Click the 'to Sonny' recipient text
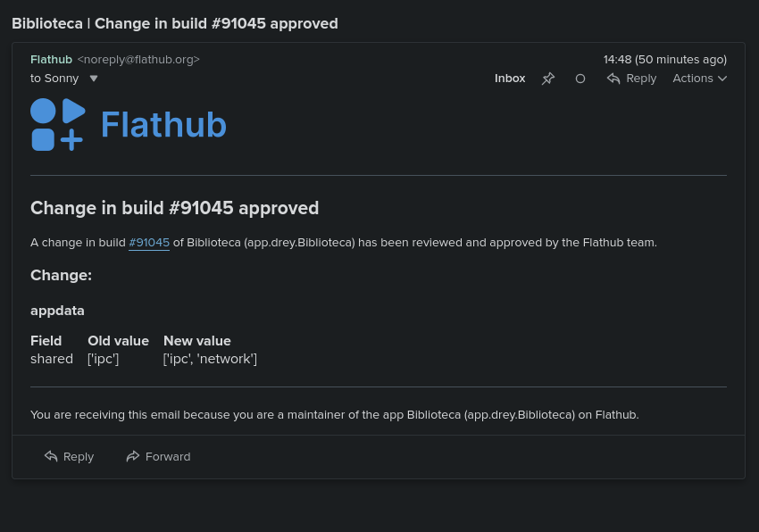 click(54, 79)
